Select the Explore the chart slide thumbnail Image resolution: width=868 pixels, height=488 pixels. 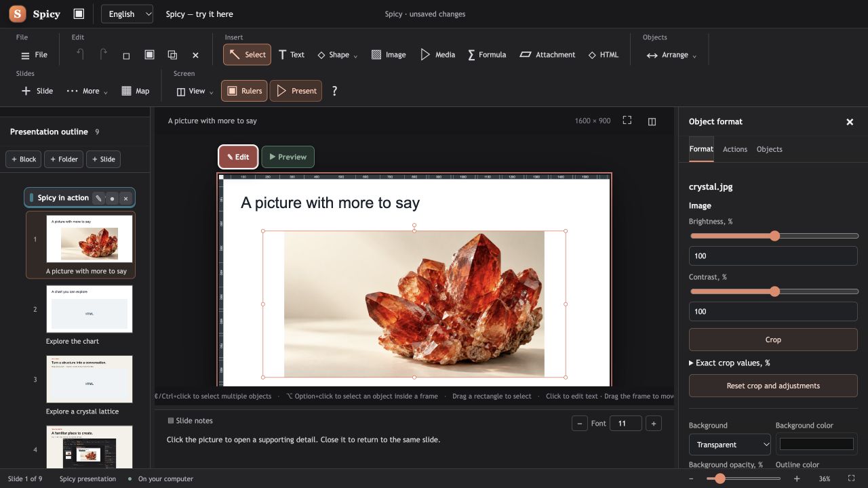[90, 309]
